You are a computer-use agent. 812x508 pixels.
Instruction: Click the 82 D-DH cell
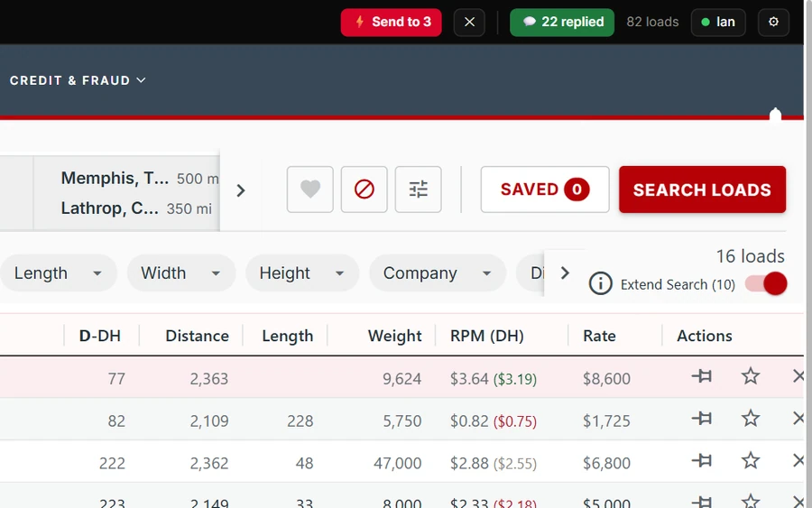116,421
